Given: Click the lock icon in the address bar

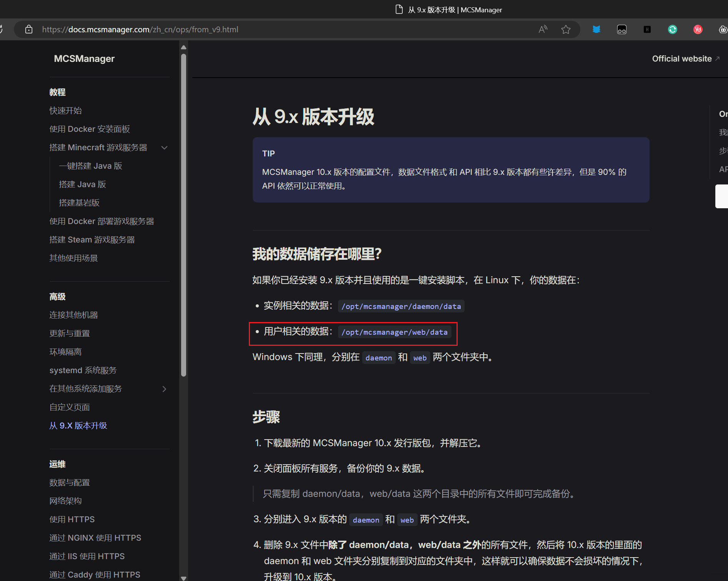Looking at the screenshot, I should point(29,29).
